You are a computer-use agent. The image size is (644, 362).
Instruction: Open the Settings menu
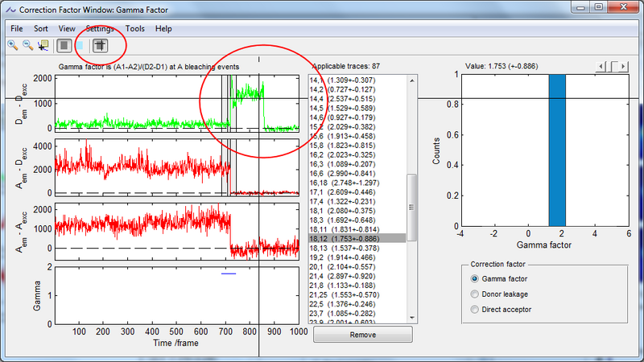pos(100,28)
